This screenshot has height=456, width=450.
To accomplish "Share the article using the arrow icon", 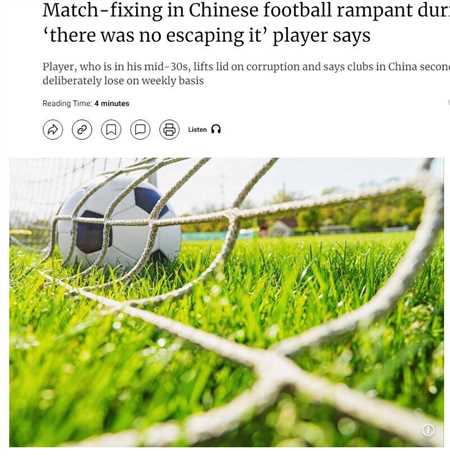I will point(53,129).
